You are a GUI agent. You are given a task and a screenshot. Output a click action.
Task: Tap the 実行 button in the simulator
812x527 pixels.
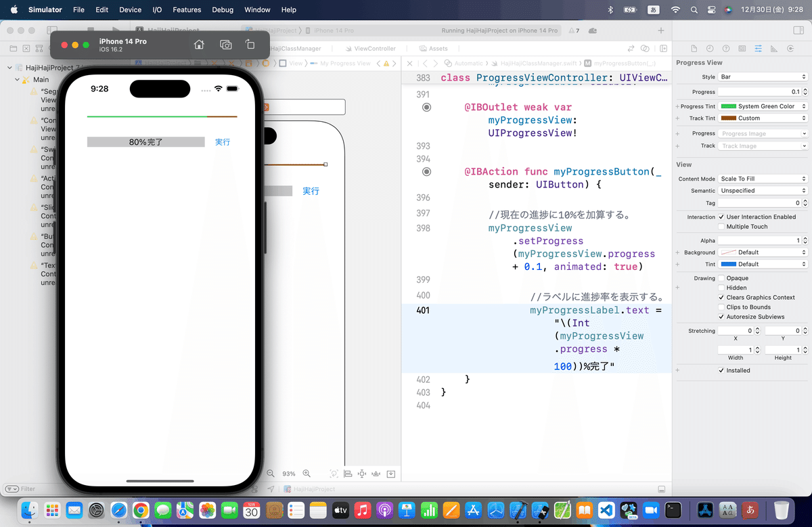click(223, 142)
